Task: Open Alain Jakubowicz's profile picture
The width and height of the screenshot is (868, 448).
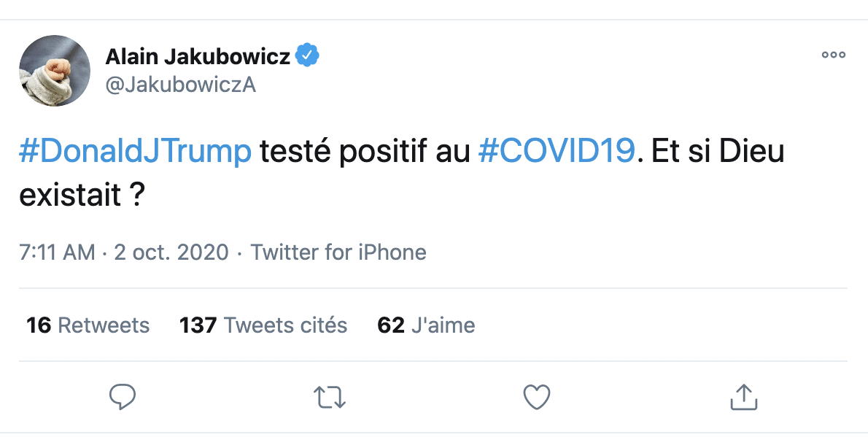Action: coord(55,70)
